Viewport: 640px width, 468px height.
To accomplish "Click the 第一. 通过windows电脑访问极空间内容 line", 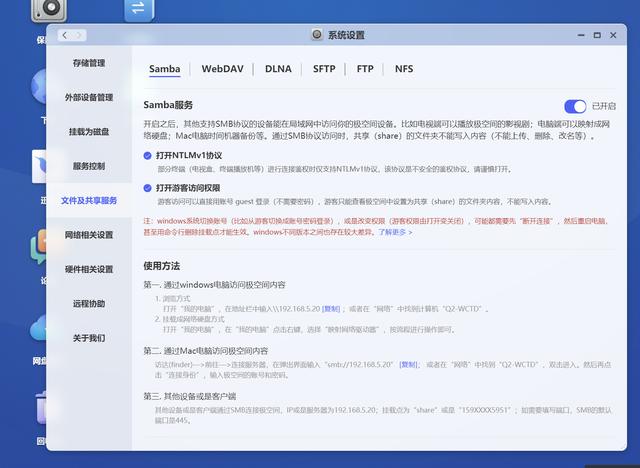I will click(214, 285).
